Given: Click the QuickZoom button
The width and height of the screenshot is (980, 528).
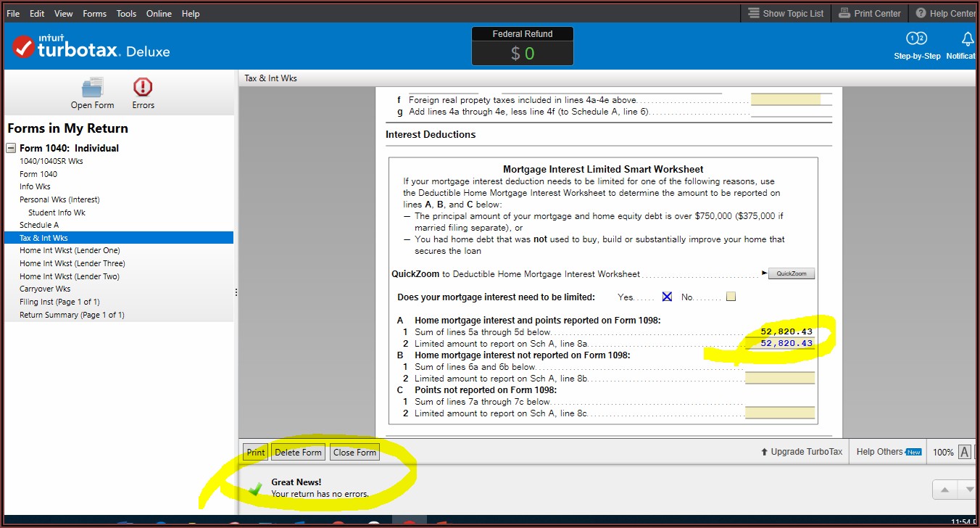Looking at the screenshot, I should 792,274.
